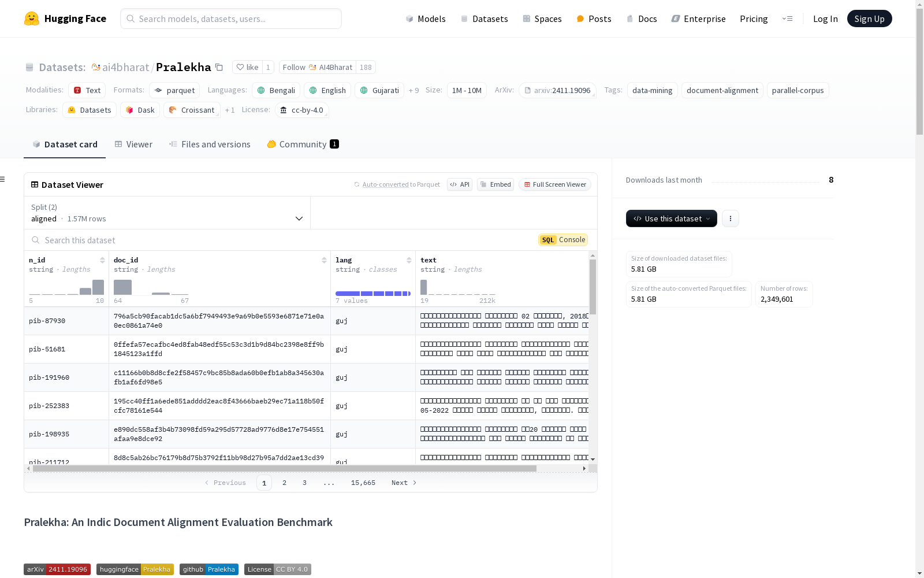The width and height of the screenshot is (924, 578).
Task: Click the Hugging Face logo
Action: point(65,18)
